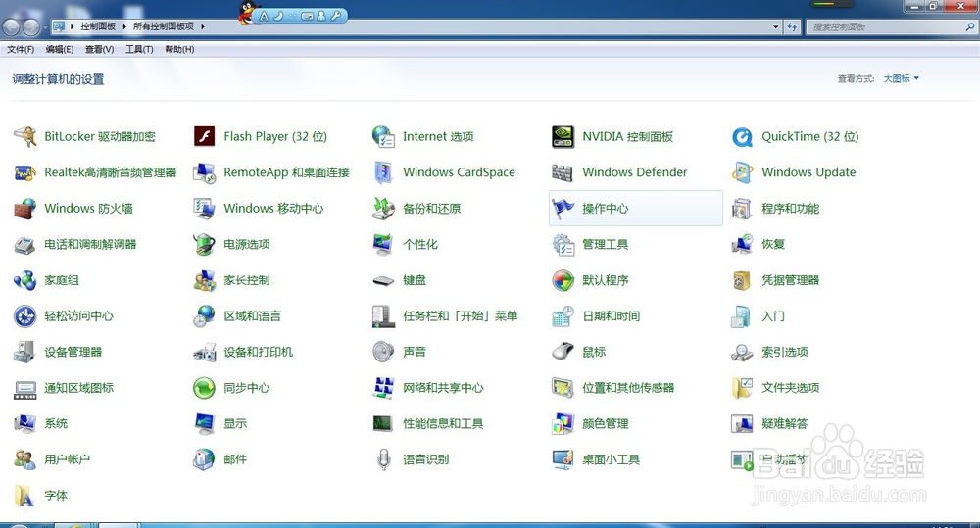Viewport: 980px width, 528px height.
Task: Open the 家庭组 link
Action: tap(61, 280)
